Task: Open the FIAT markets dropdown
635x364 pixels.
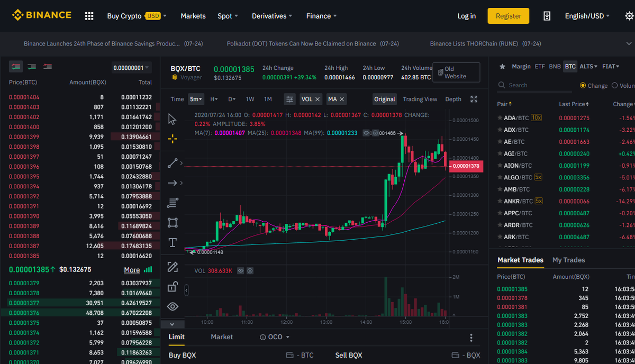Action: pyautogui.click(x=611, y=67)
